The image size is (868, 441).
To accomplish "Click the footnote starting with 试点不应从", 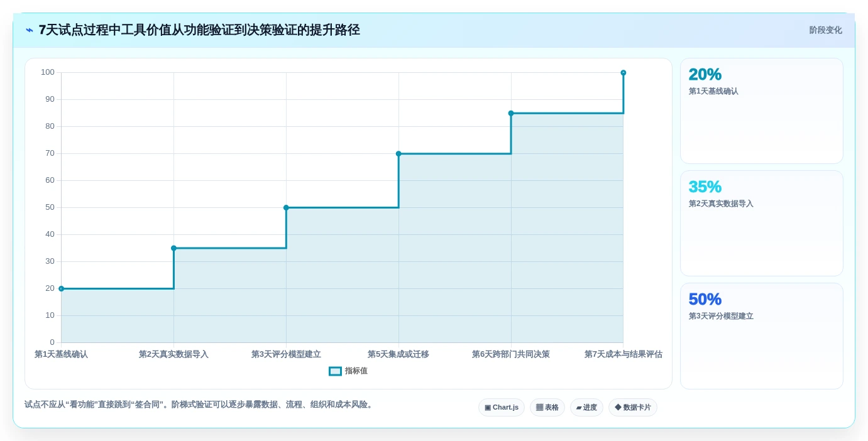I will pos(200,405).
